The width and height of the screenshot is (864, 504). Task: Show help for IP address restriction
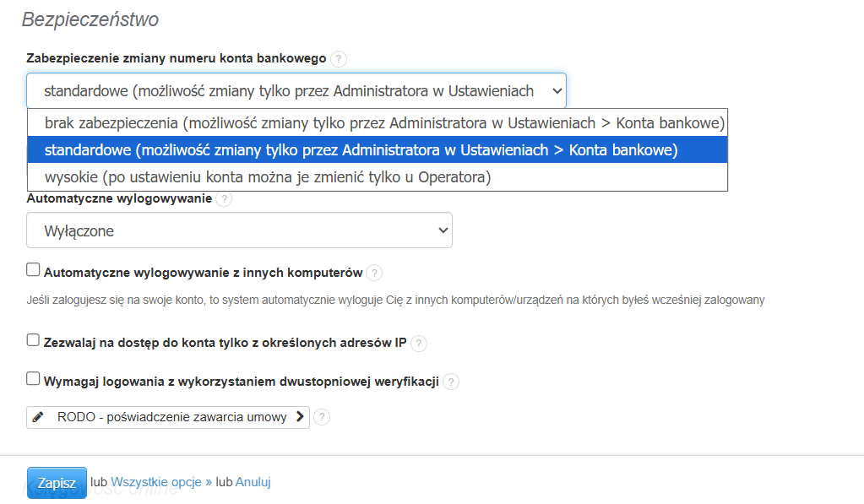coord(419,343)
